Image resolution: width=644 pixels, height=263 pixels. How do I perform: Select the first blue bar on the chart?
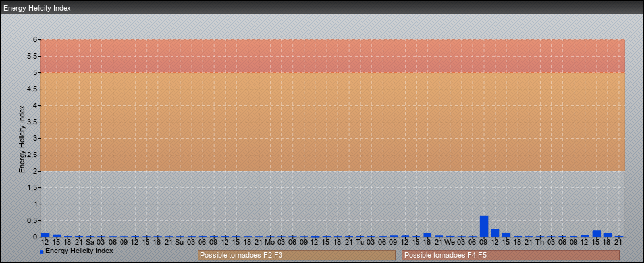pos(45,235)
